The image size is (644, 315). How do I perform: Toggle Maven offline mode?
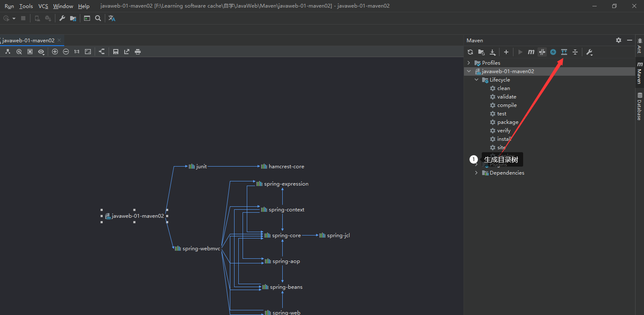pyautogui.click(x=542, y=52)
